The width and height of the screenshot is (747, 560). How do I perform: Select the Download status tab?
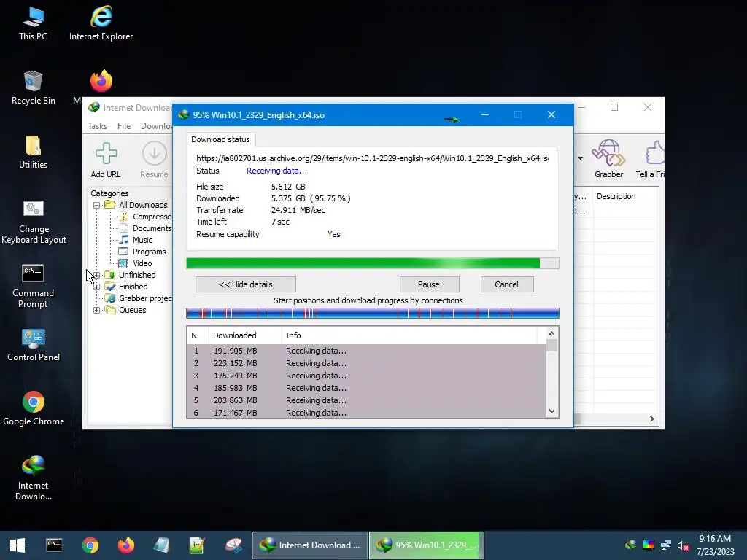(x=220, y=139)
